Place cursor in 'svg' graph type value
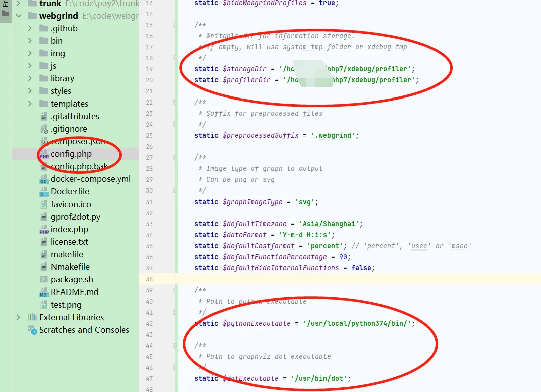Screen dimensions: 541x392 click(x=304, y=202)
